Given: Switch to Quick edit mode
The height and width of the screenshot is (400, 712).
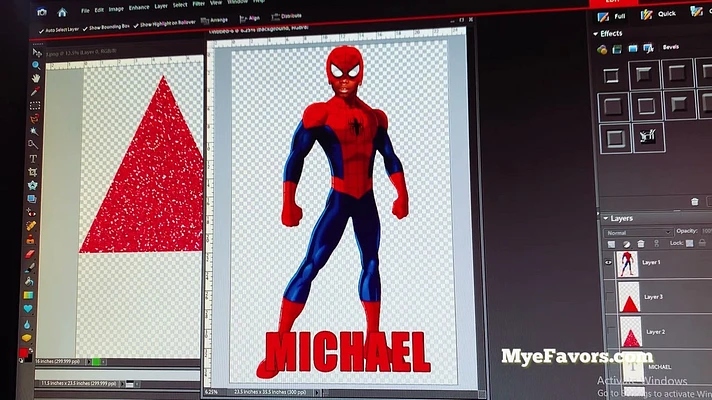Looking at the screenshot, I should (x=658, y=15).
